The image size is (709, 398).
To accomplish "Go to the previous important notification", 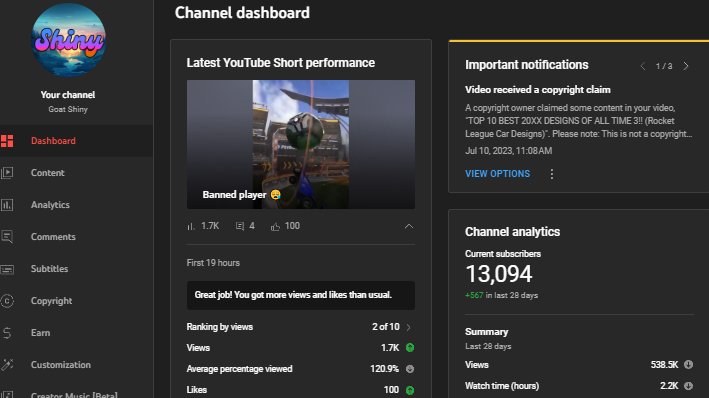I will point(643,66).
